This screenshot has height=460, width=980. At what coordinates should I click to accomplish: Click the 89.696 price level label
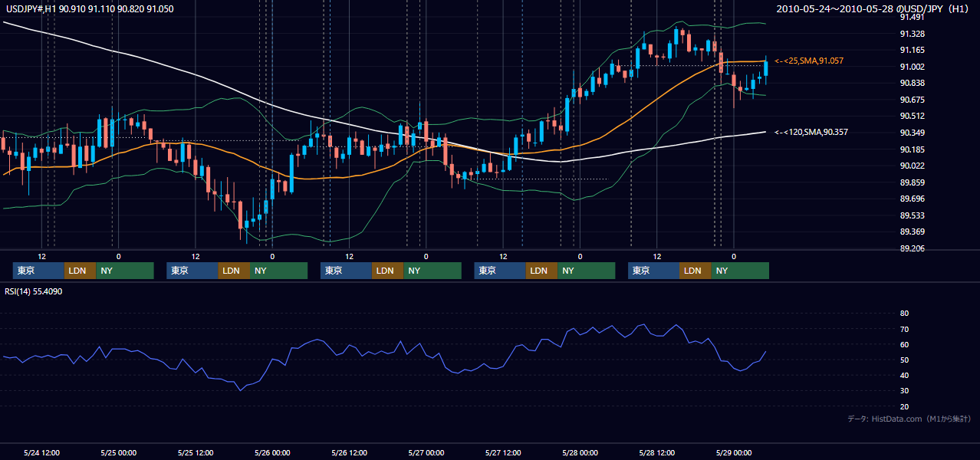[913, 199]
